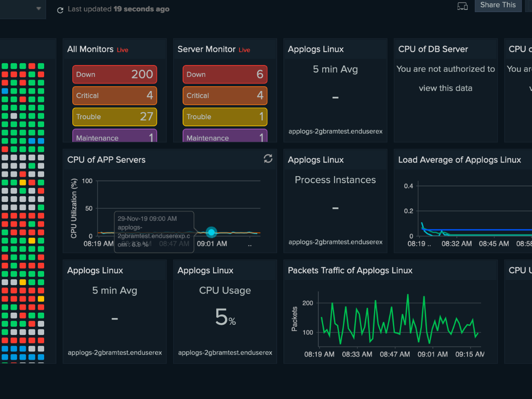
Task: Open Down status in Server Monitor
Action: 224,74
